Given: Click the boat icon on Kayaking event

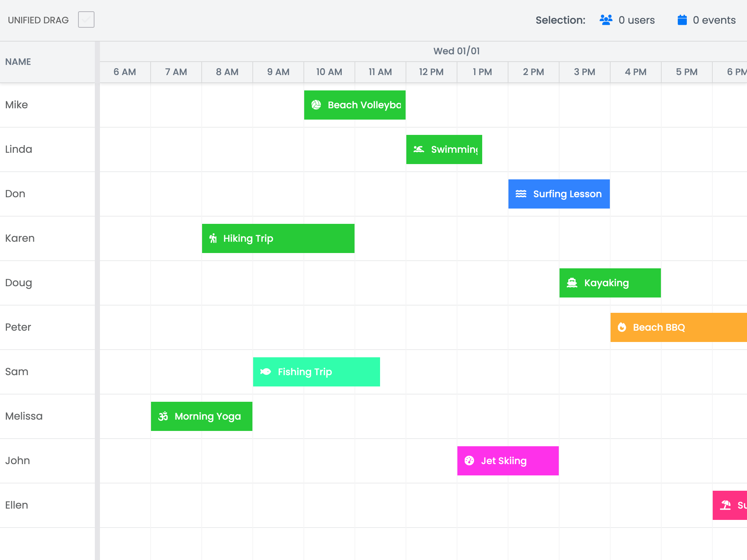Looking at the screenshot, I should [572, 283].
